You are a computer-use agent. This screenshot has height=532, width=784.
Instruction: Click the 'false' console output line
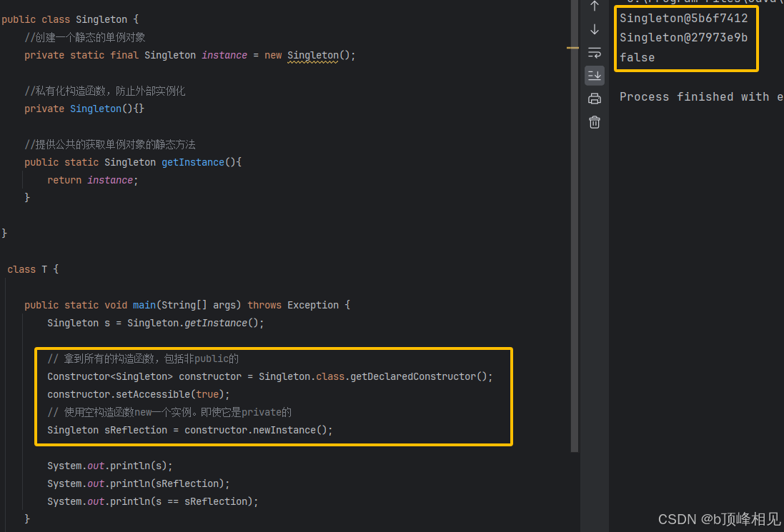[637, 57]
